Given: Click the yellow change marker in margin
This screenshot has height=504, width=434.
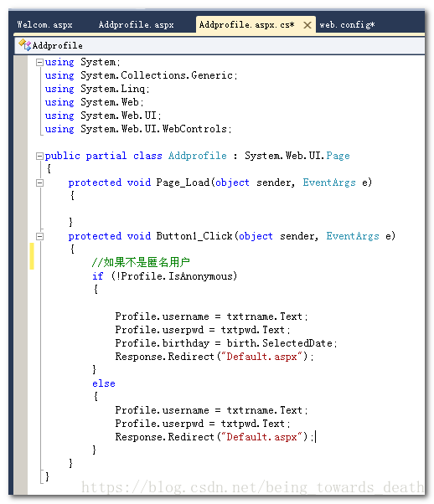Looking at the screenshot, I should [32, 256].
